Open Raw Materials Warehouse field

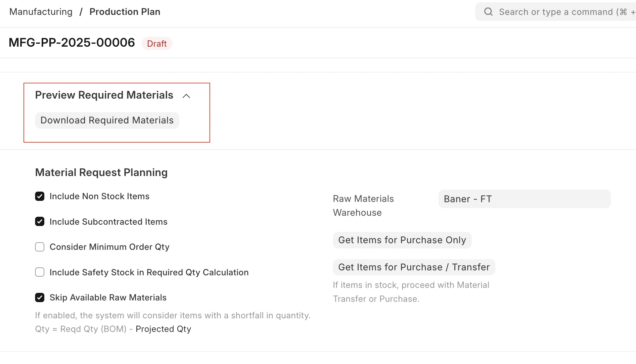coord(524,199)
